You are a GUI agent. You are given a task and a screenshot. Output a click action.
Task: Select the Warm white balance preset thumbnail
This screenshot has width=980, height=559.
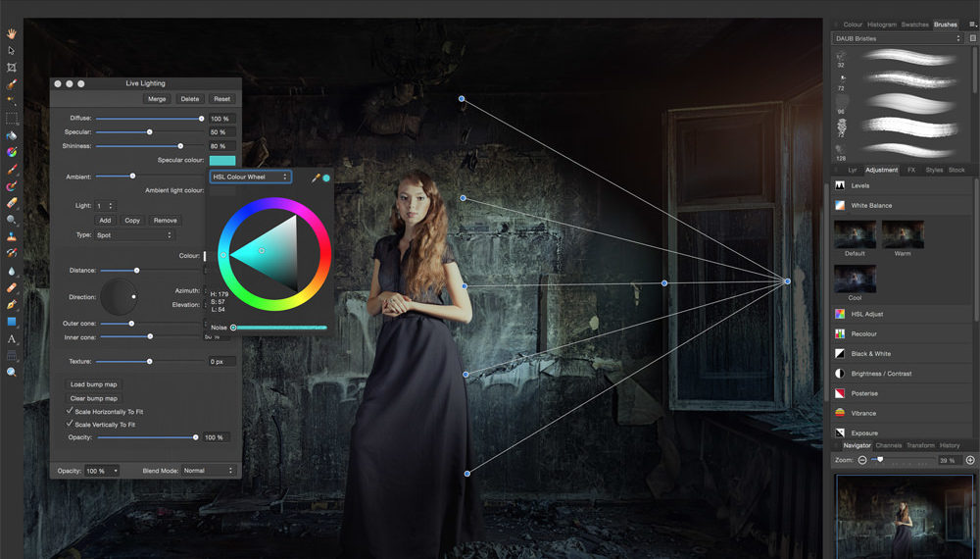click(903, 234)
